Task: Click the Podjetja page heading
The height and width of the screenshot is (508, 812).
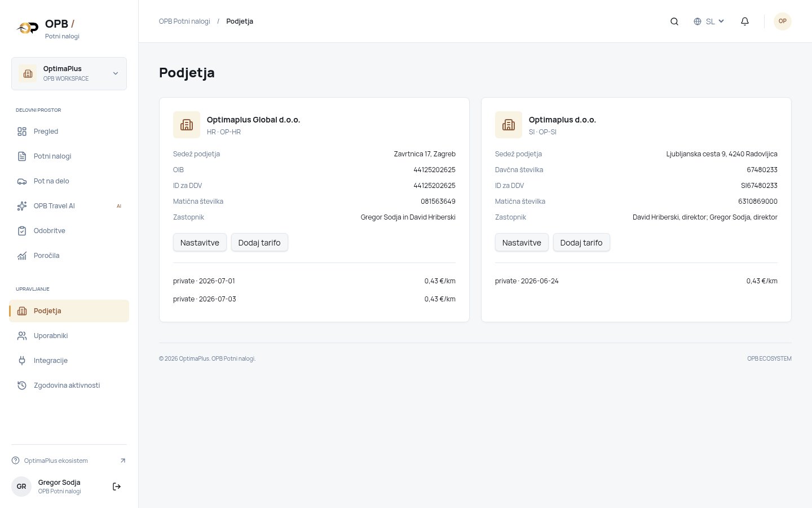Action: (x=187, y=73)
